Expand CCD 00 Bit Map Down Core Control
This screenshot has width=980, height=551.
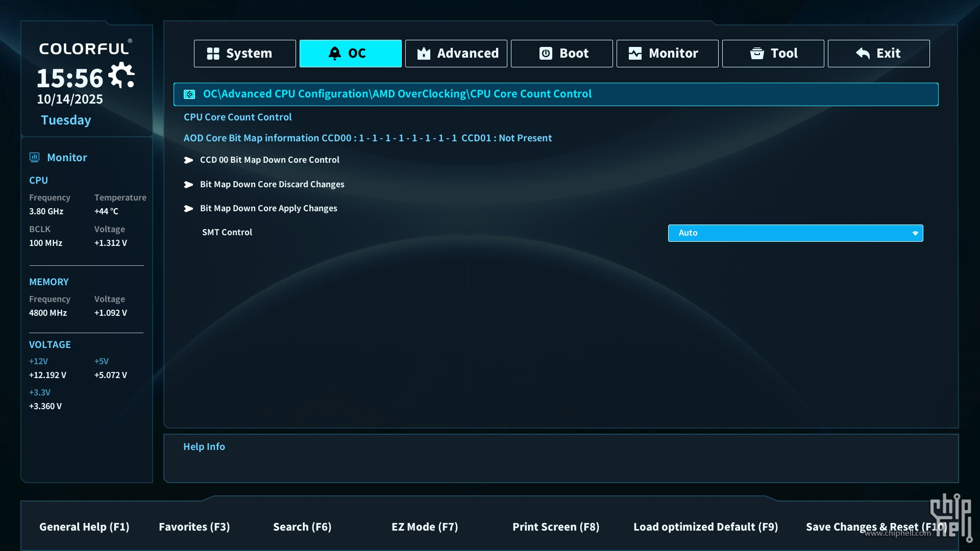coord(269,160)
